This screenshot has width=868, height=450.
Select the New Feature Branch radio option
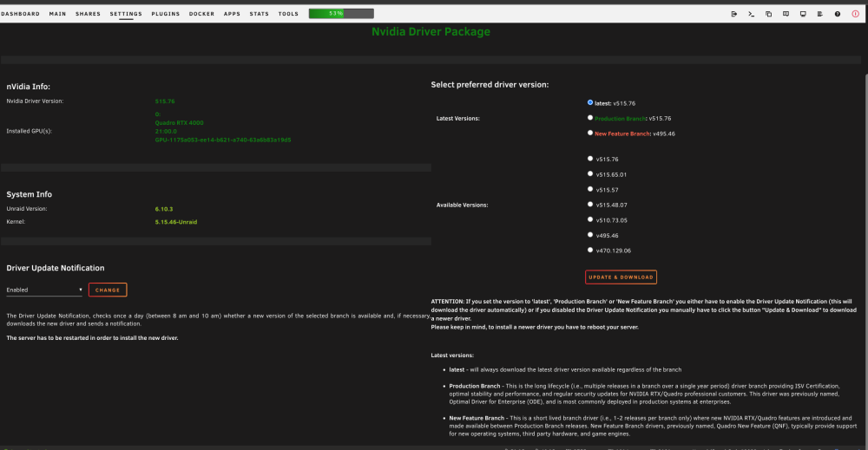[590, 133]
